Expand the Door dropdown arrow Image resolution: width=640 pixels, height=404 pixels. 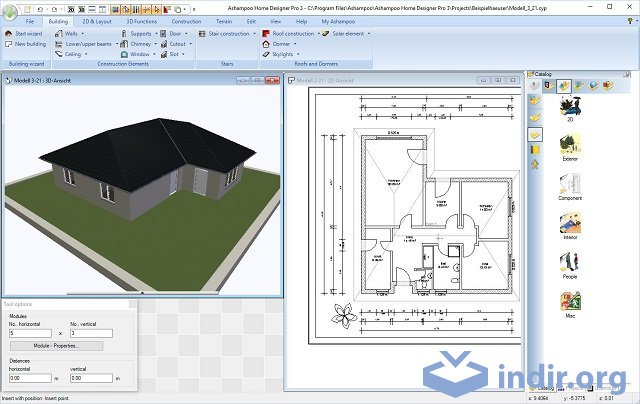(187, 33)
